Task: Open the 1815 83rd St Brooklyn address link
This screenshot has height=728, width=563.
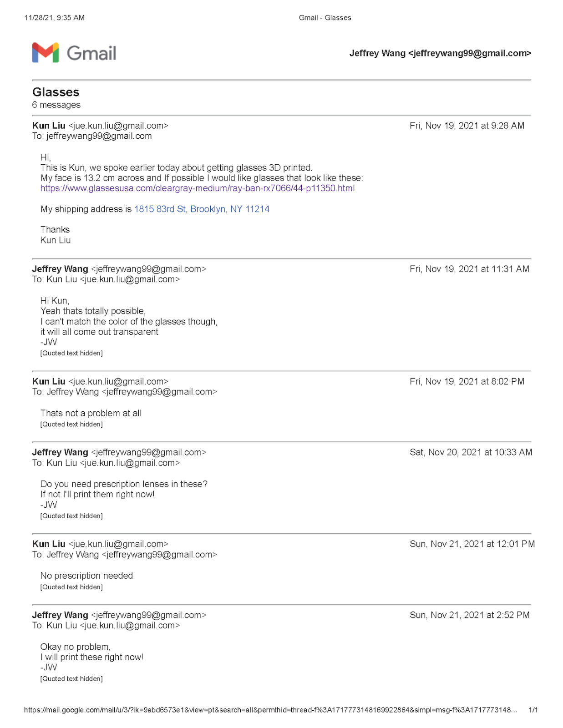Action: [202, 209]
